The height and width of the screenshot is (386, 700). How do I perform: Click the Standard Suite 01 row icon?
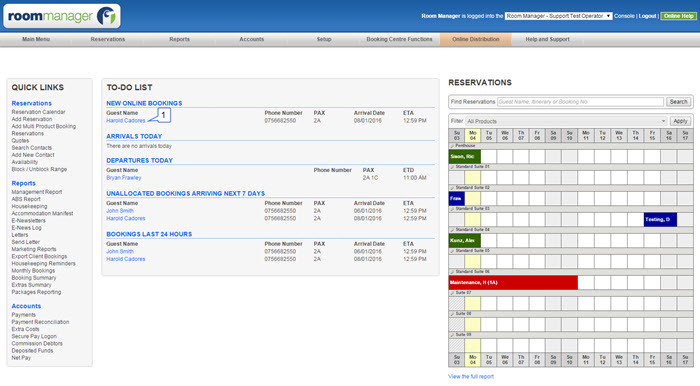click(452, 167)
